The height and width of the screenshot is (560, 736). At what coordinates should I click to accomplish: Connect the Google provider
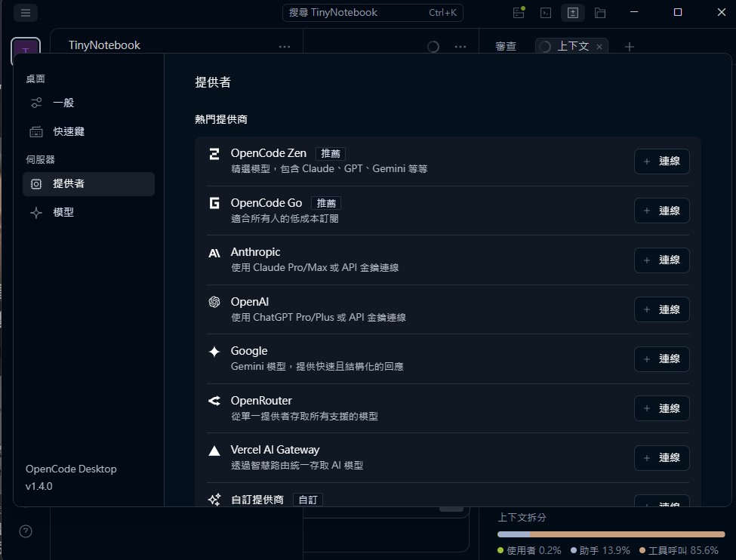coord(661,359)
